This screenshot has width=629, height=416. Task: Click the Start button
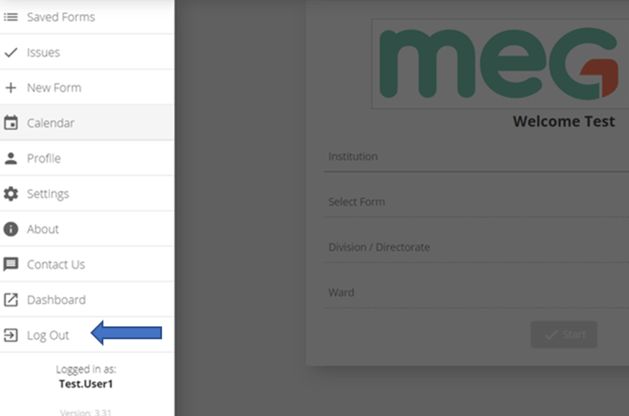click(x=564, y=335)
